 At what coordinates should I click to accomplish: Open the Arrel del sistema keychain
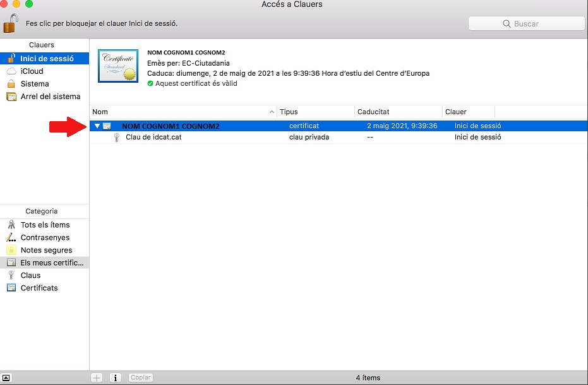click(50, 97)
